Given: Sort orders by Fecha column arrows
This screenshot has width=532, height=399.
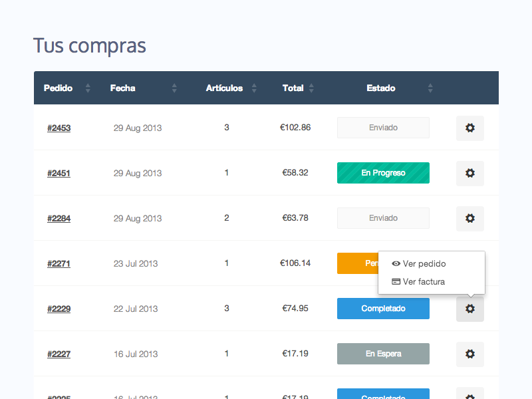Looking at the screenshot, I should pyautogui.click(x=174, y=88).
